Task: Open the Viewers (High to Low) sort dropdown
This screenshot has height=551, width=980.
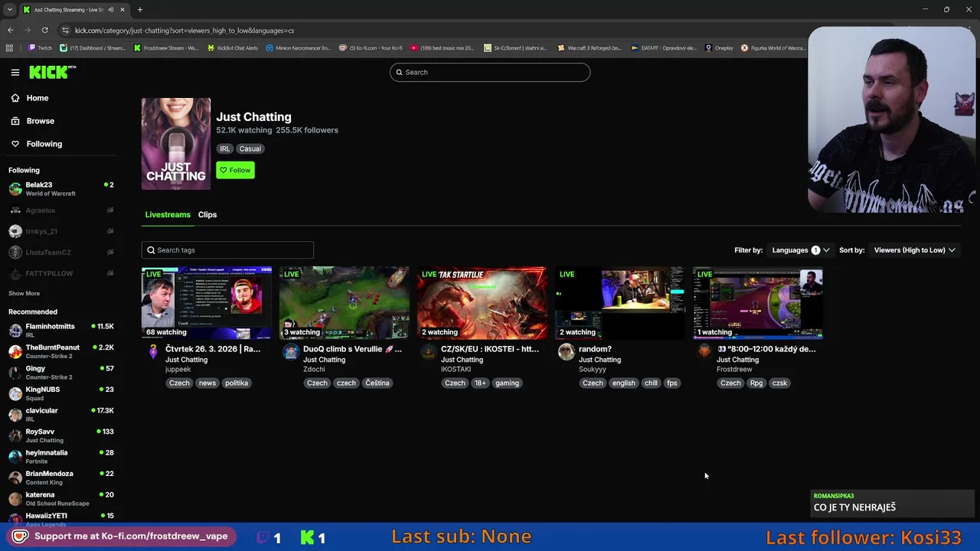Action: (x=914, y=250)
